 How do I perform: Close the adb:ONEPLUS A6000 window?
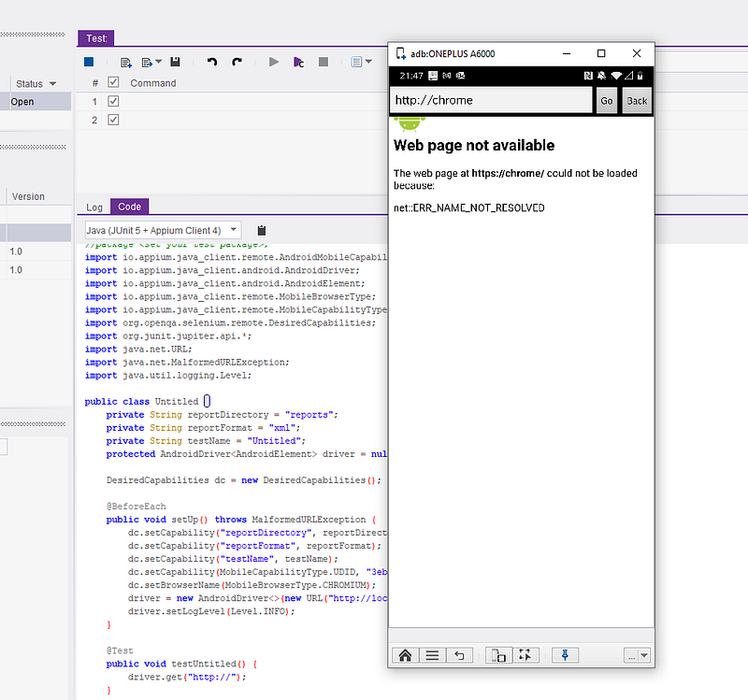[637, 53]
